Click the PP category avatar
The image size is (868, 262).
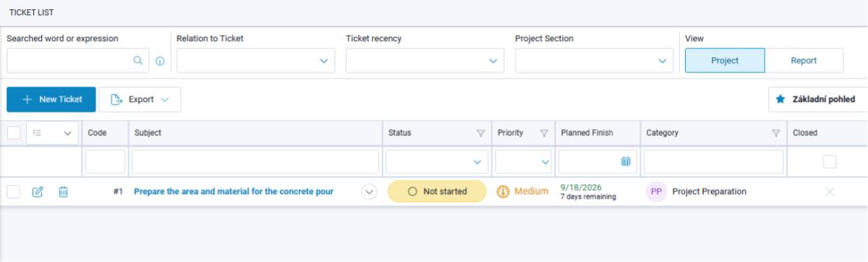pos(656,192)
